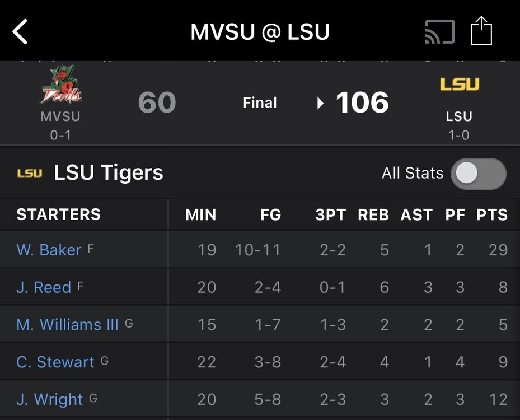Open J. Reed player profile
The height and width of the screenshot is (420, 520).
coord(44,287)
